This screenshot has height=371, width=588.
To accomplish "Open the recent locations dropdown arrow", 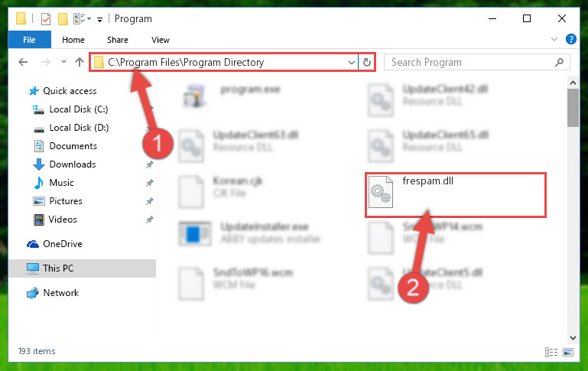I will (x=63, y=62).
